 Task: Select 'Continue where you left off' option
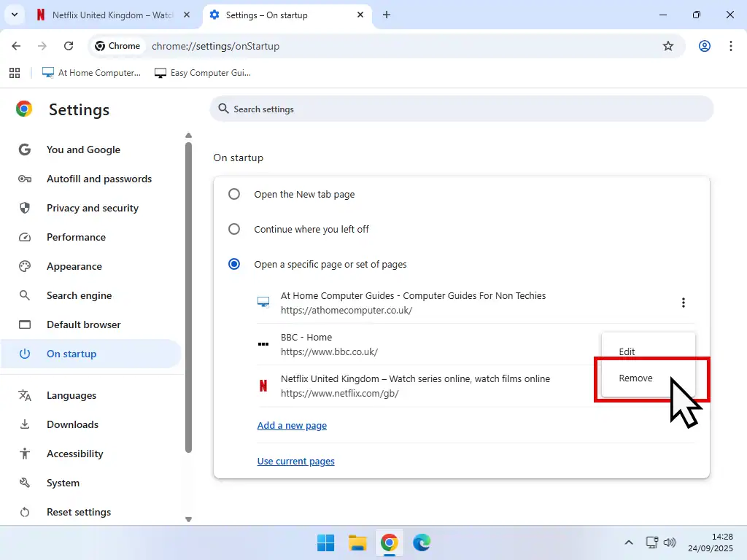(x=234, y=229)
